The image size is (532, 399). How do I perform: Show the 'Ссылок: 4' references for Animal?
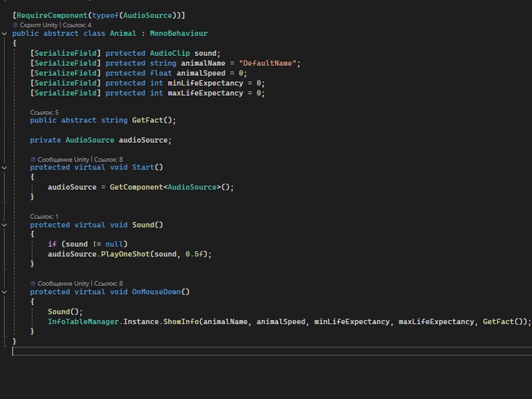[77, 25]
